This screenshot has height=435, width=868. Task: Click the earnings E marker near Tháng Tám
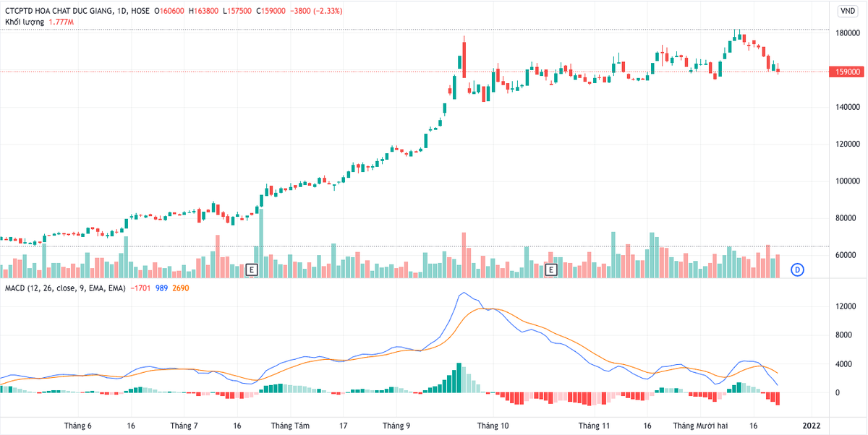[252, 270]
